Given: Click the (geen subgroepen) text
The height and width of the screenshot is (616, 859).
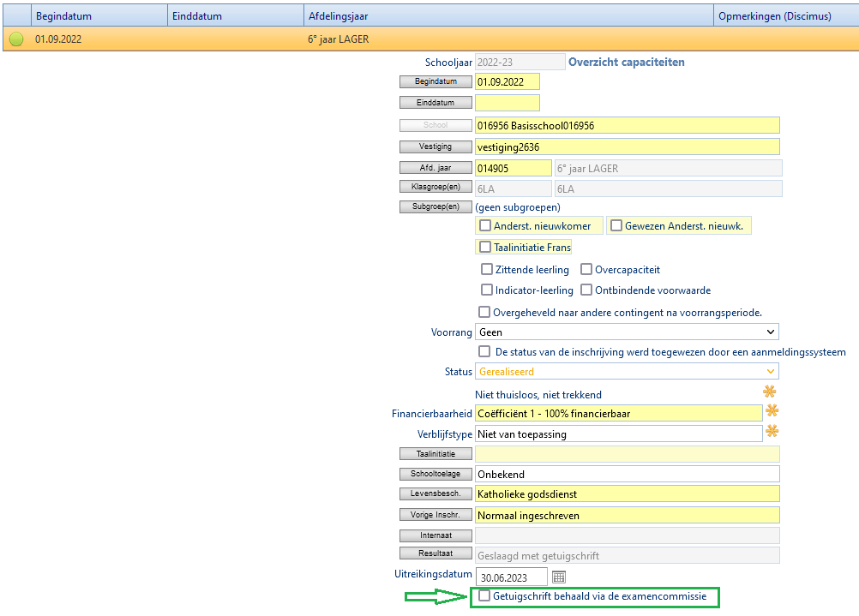Looking at the screenshot, I should coord(518,207).
